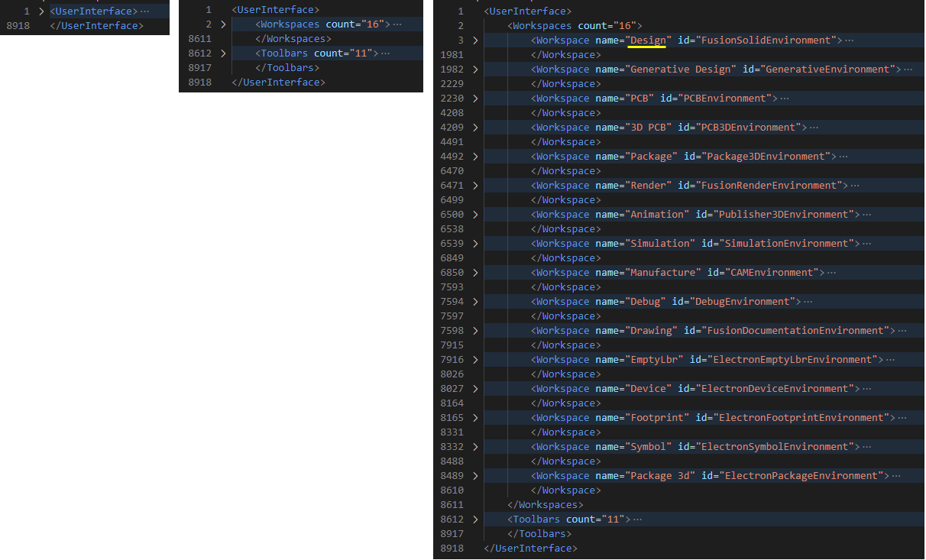Click the "ElectronSymbolEnvironment" id string
This screenshot has height=560, width=926.
pos(776,446)
